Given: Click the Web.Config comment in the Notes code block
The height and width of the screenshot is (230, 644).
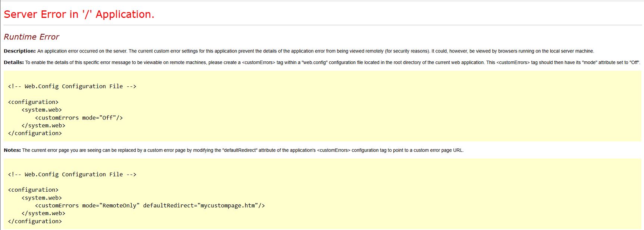Looking at the screenshot, I should (72, 175).
